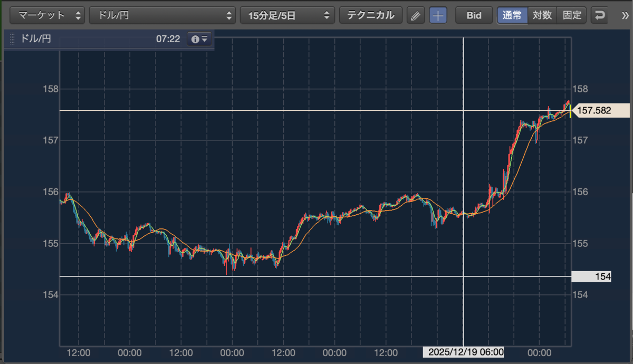Open the ドル/円 currency pair dropdown
Image resolution: width=633 pixels, height=364 pixels.
tap(162, 15)
